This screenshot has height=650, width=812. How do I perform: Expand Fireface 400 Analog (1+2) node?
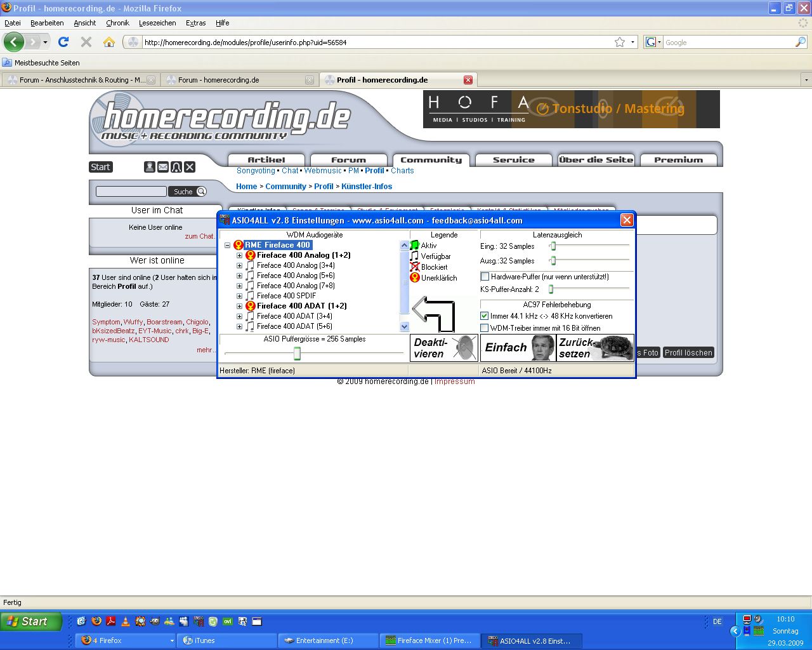pyautogui.click(x=239, y=255)
